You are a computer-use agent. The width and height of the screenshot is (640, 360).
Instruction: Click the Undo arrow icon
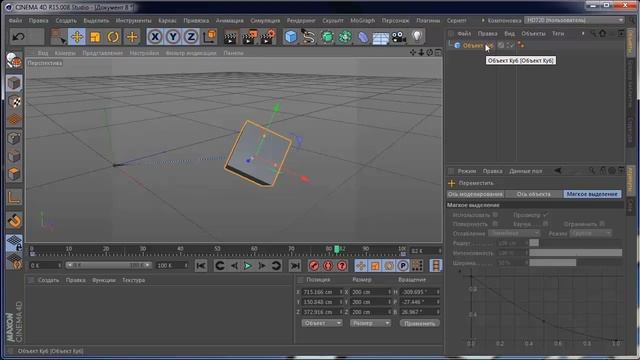pos(18,37)
